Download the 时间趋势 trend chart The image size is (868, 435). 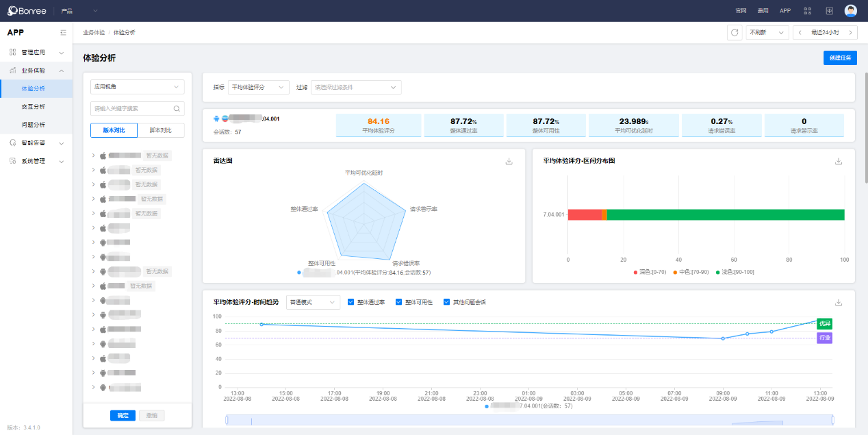point(839,302)
